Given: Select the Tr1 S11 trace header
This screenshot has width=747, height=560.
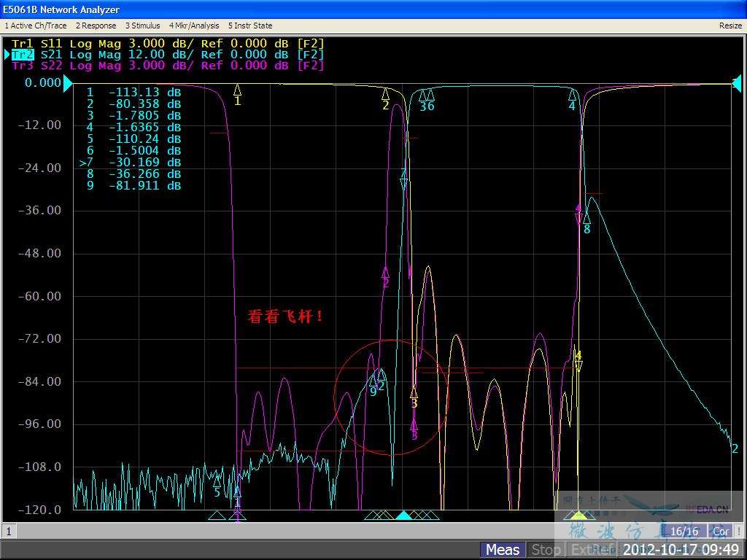Looking at the screenshot, I should (x=167, y=44).
